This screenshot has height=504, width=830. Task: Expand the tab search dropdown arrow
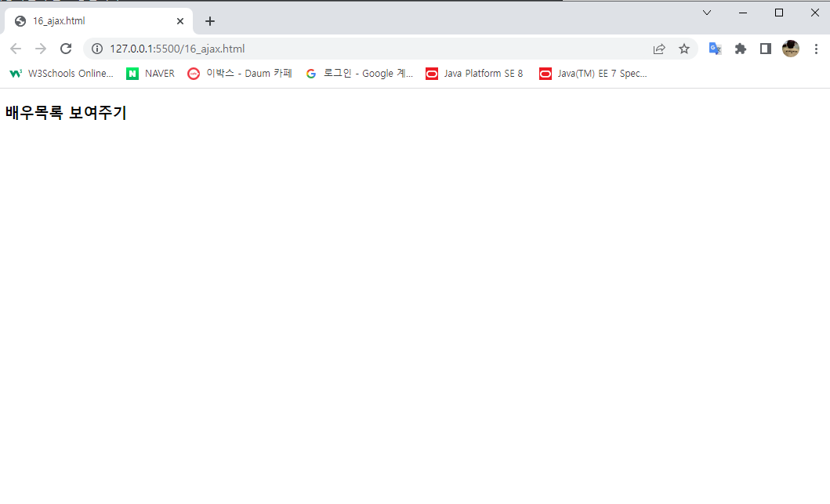707,13
